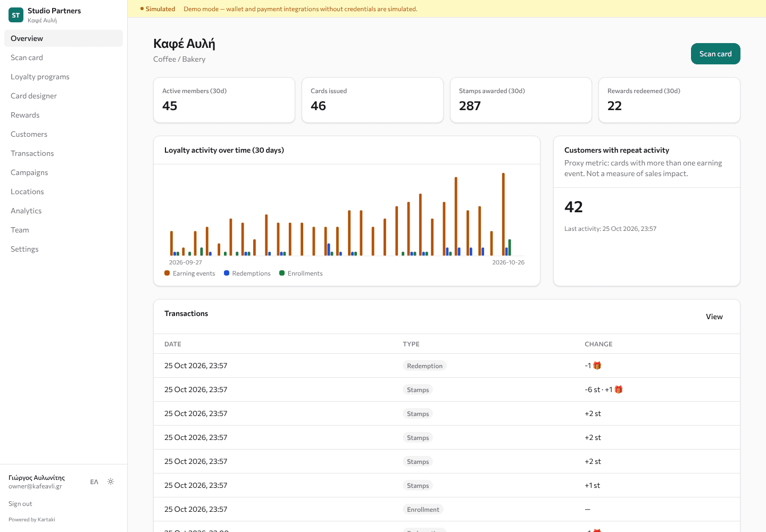This screenshot has height=532, width=766.
Task: Open Loyalty programs section
Action: click(x=63, y=77)
